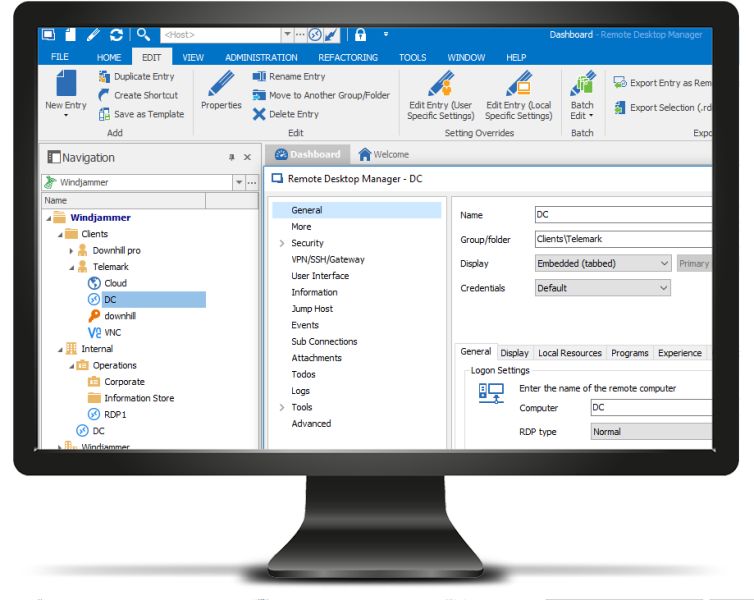Open quick access toolbar customize arrow
Viewport: 754px width, 600px height.
(x=386, y=35)
